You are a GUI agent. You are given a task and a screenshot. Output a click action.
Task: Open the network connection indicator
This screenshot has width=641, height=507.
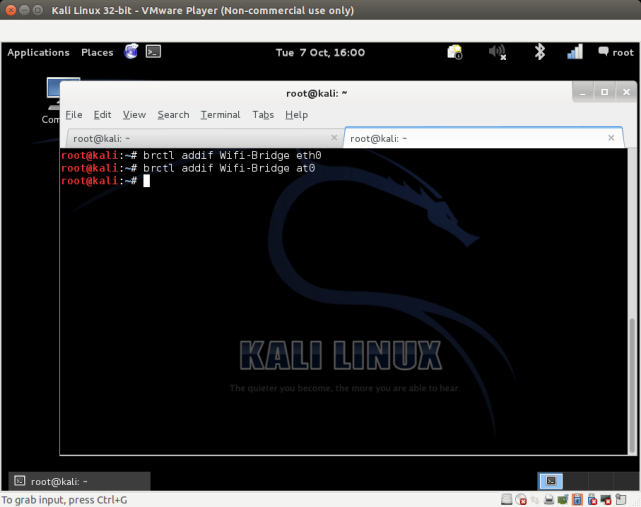pyautogui.click(x=575, y=52)
